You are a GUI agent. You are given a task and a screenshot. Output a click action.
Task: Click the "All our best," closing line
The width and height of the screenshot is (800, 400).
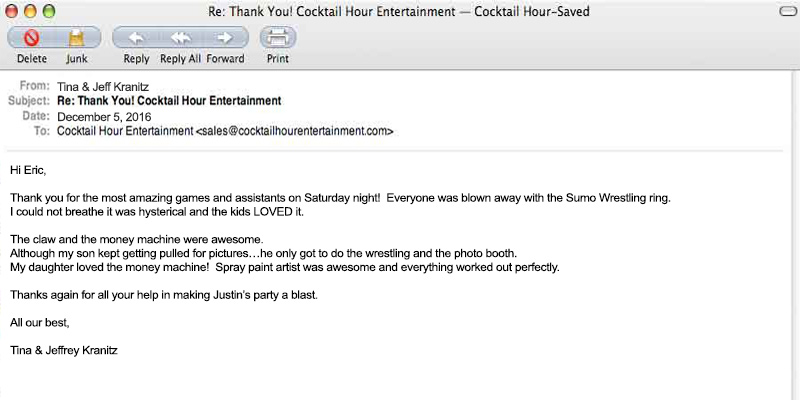coord(40,322)
